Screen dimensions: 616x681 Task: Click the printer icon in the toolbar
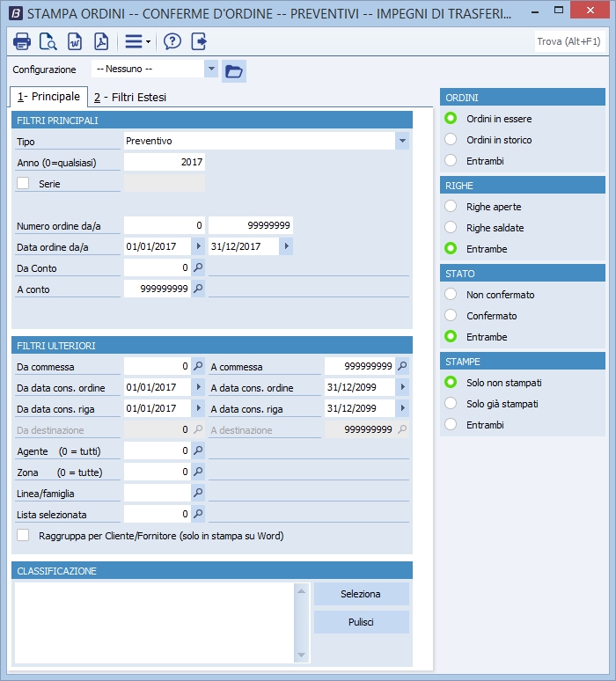(x=22, y=41)
